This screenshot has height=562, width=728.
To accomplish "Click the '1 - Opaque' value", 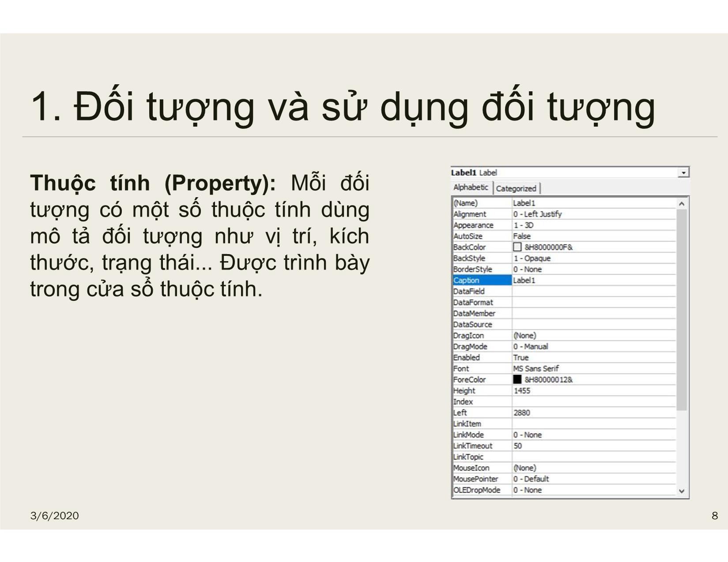I will [x=532, y=258].
